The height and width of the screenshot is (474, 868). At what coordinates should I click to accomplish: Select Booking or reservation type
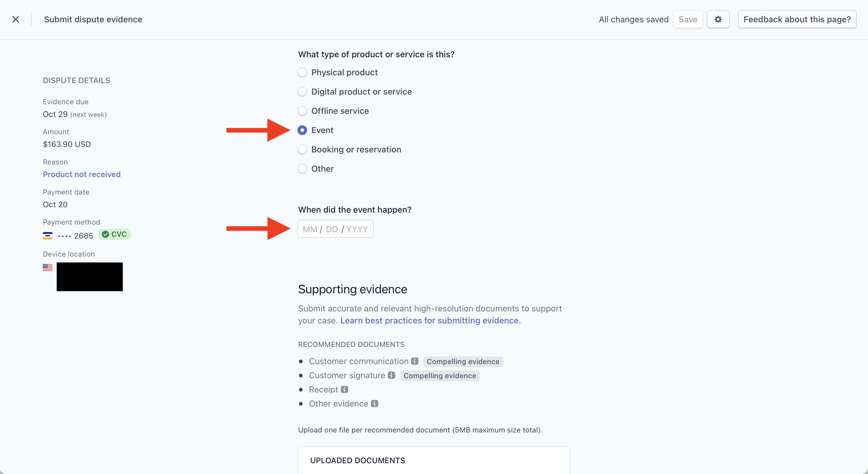(302, 149)
